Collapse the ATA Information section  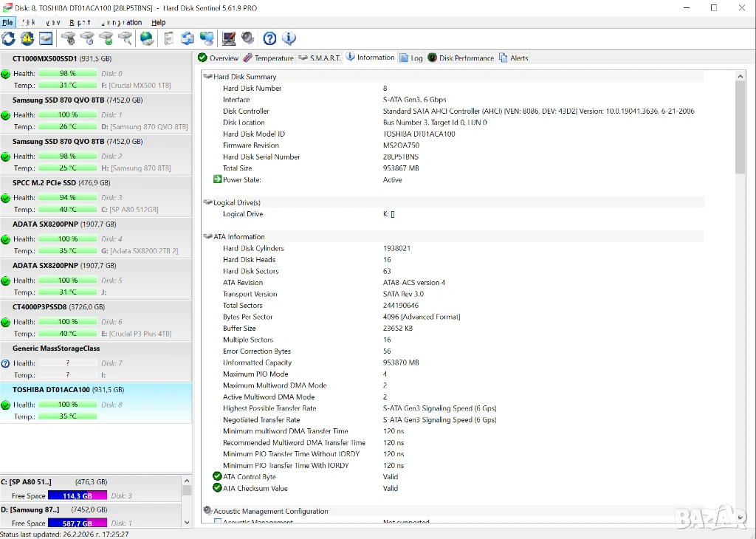[207, 237]
